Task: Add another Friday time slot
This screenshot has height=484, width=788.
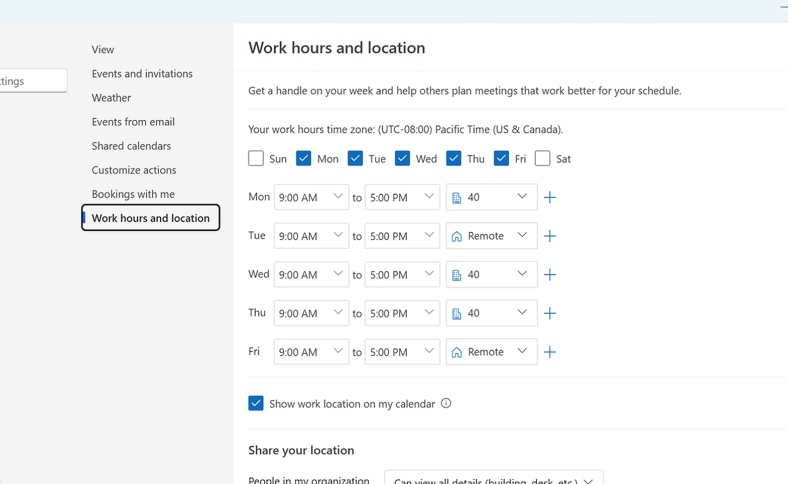Action: coord(550,352)
